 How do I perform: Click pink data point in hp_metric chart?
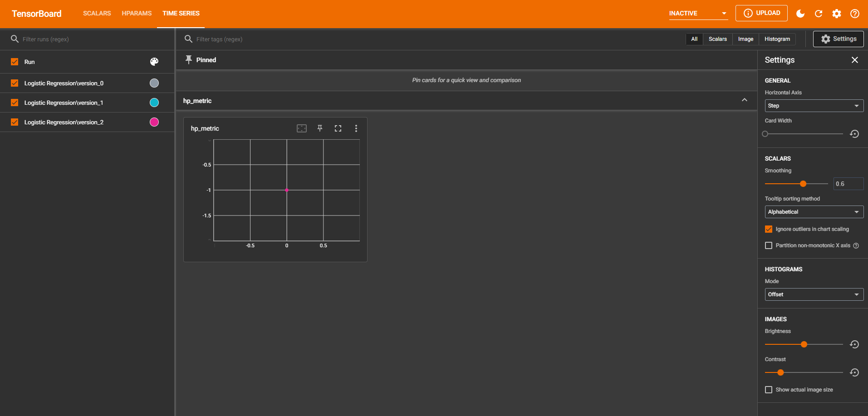[x=287, y=190]
